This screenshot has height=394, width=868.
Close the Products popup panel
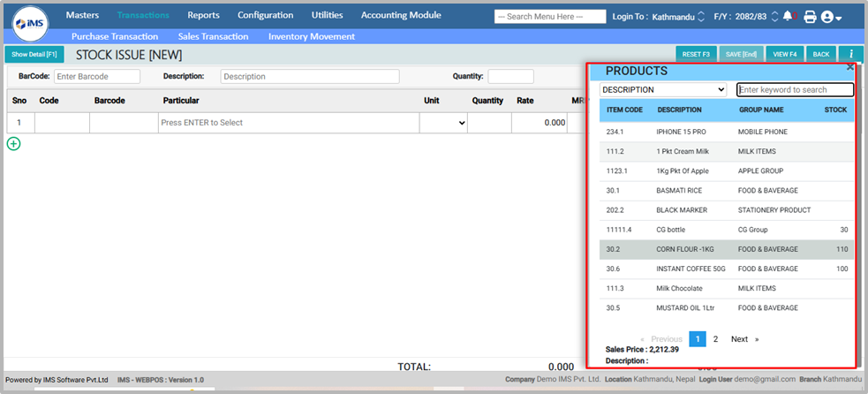click(849, 67)
